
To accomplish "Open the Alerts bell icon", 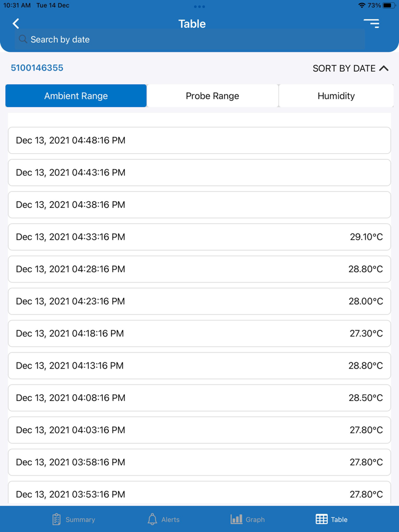I will coord(152,519).
